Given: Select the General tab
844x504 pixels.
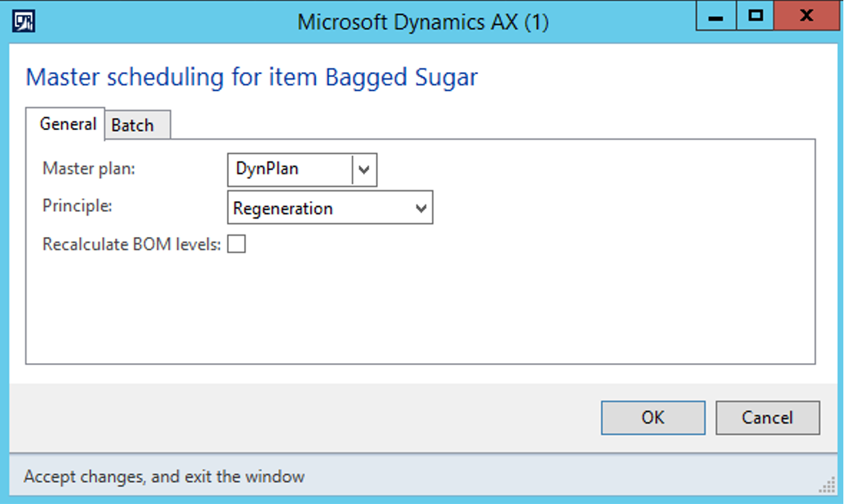Looking at the screenshot, I should pos(67,124).
